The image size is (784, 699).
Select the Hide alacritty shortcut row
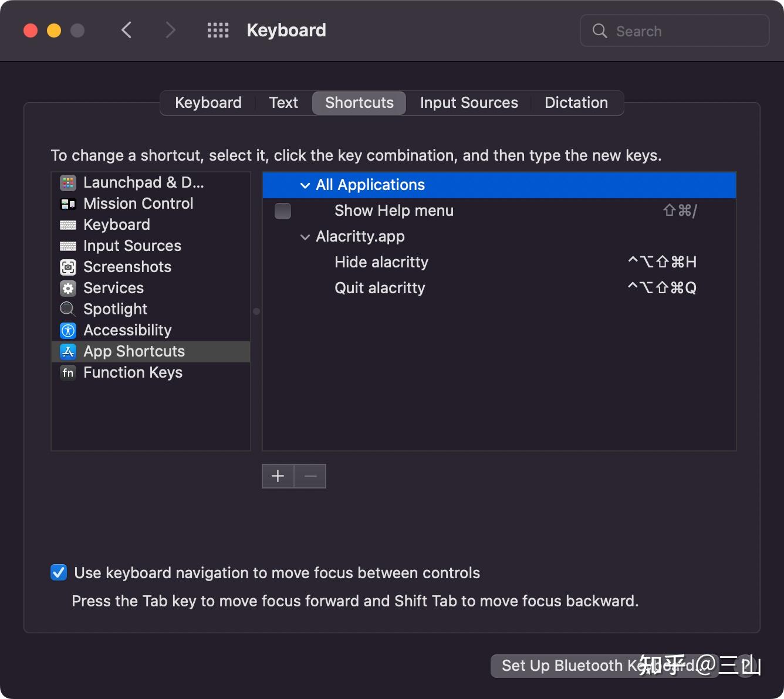pos(381,262)
